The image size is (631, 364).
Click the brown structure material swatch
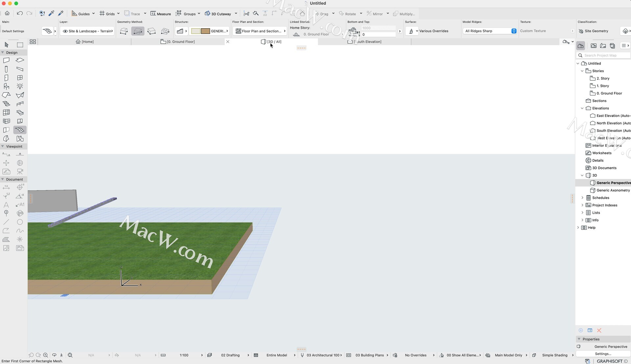(x=205, y=31)
